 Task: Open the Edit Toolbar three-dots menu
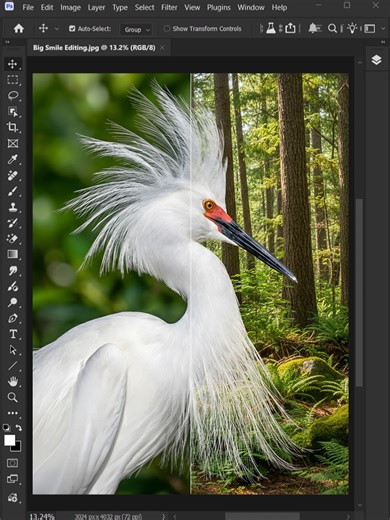13,413
